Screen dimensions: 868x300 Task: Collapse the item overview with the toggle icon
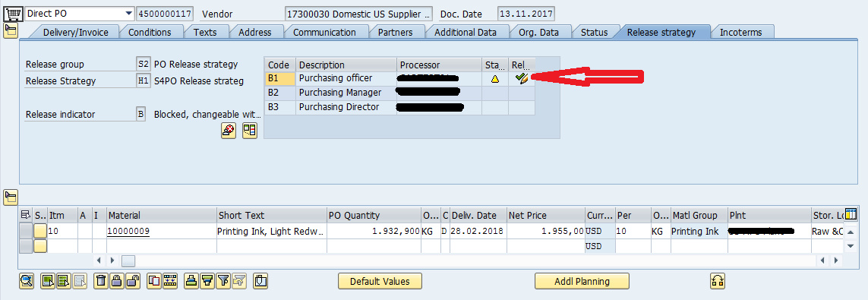[11, 197]
